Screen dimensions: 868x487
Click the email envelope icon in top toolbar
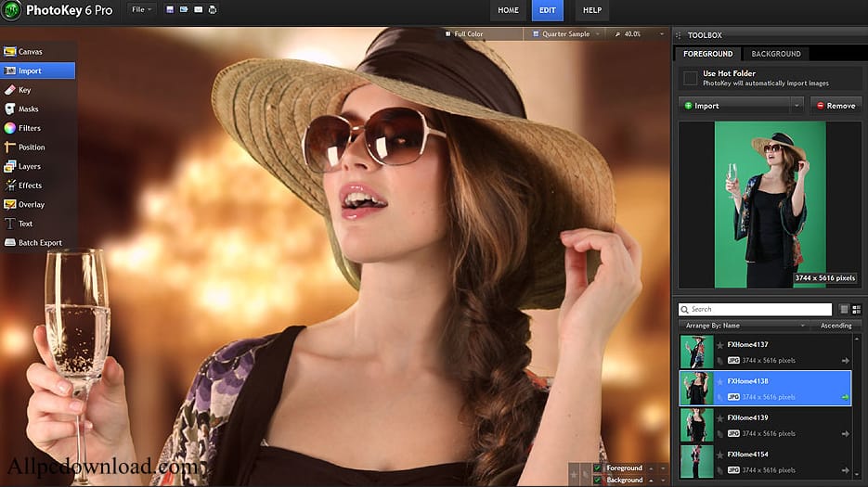[198, 9]
